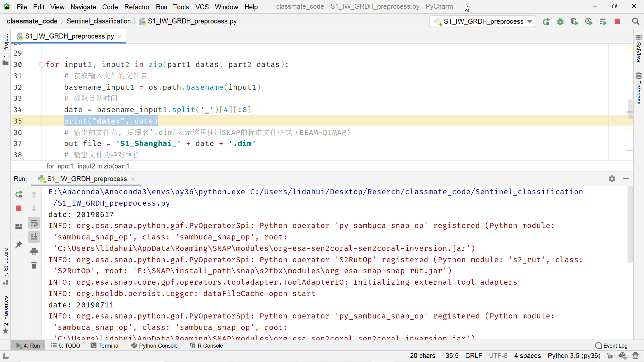Click the restore layout icon in the Run panel

(x=19, y=227)
